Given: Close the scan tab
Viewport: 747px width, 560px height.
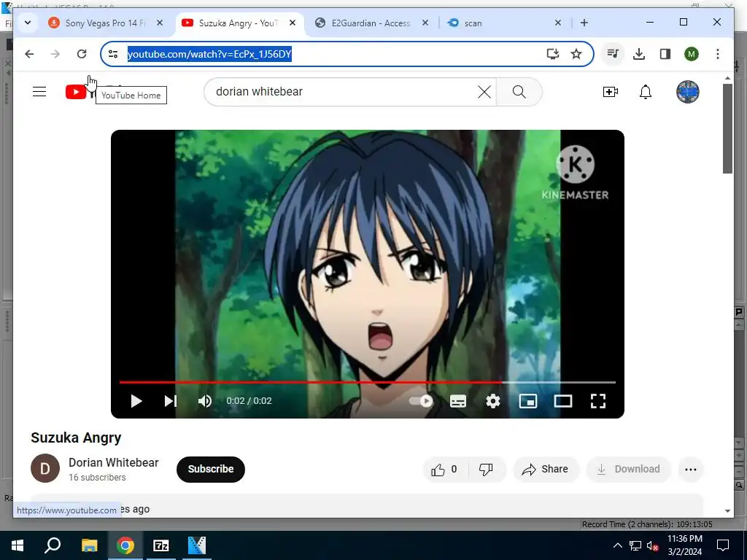Looking at the screenshot, I should pyautogui.click(x=558, y=23).
